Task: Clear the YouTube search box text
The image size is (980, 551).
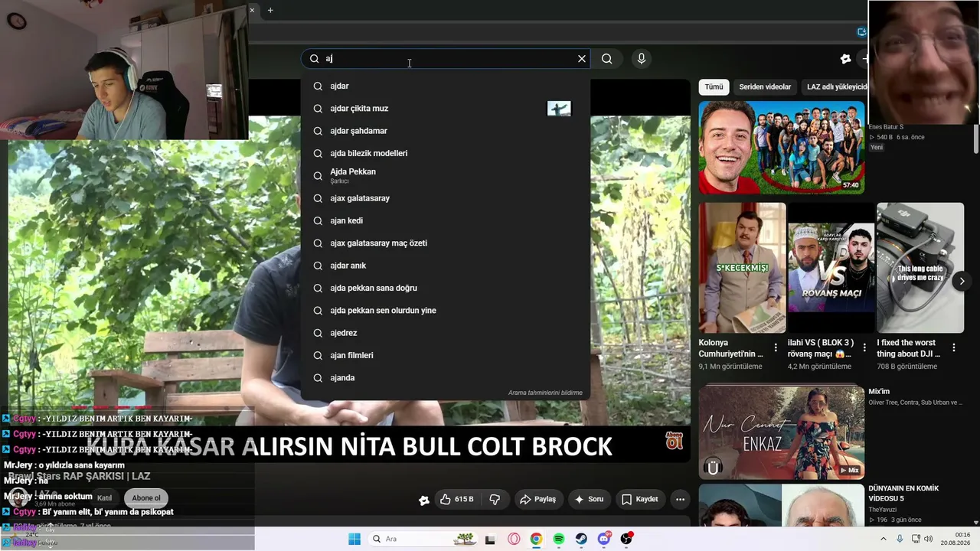Action: (582, 59)
